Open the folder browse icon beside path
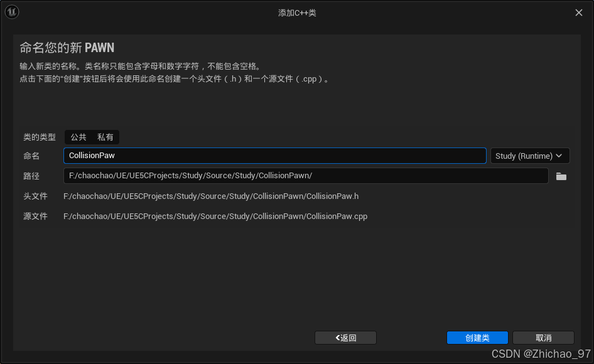This screenshot has height=364, width=594. click(561, 176)
